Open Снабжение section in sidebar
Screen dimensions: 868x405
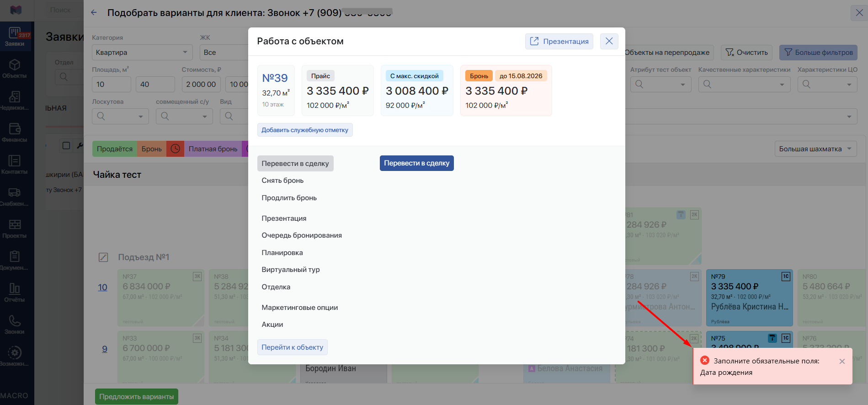15,197
